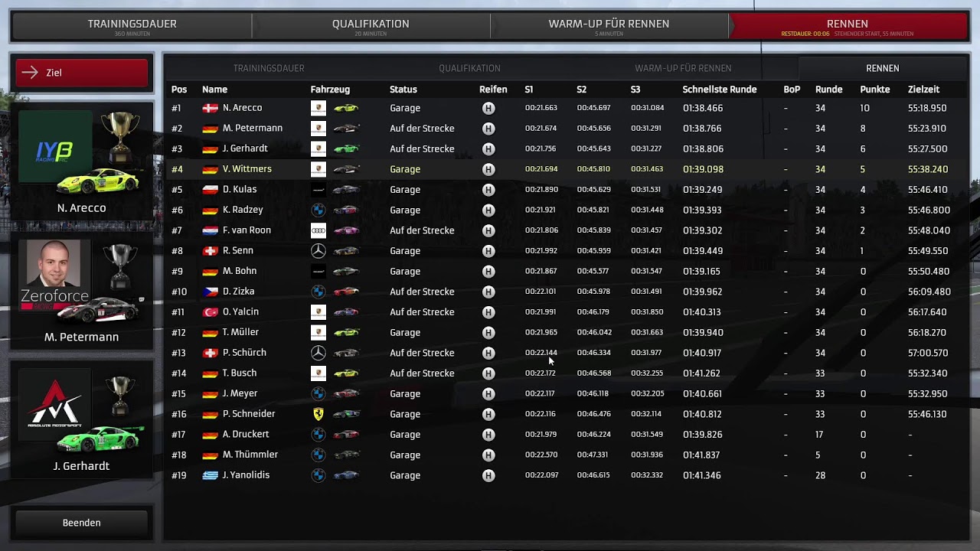Click finish time 55:23.910
Viewport: 980px width, 551px height.
[x=927, y=129]
